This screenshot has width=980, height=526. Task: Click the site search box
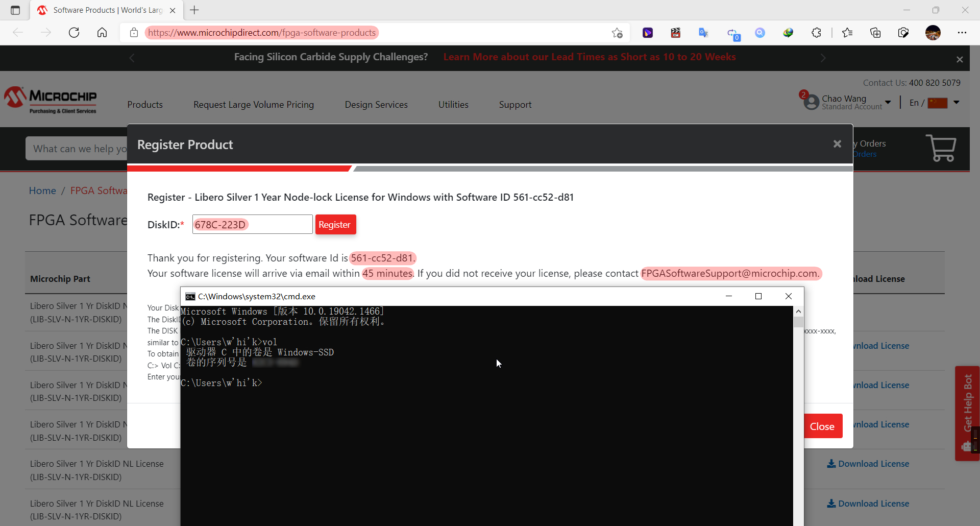[x=77, y=149]
